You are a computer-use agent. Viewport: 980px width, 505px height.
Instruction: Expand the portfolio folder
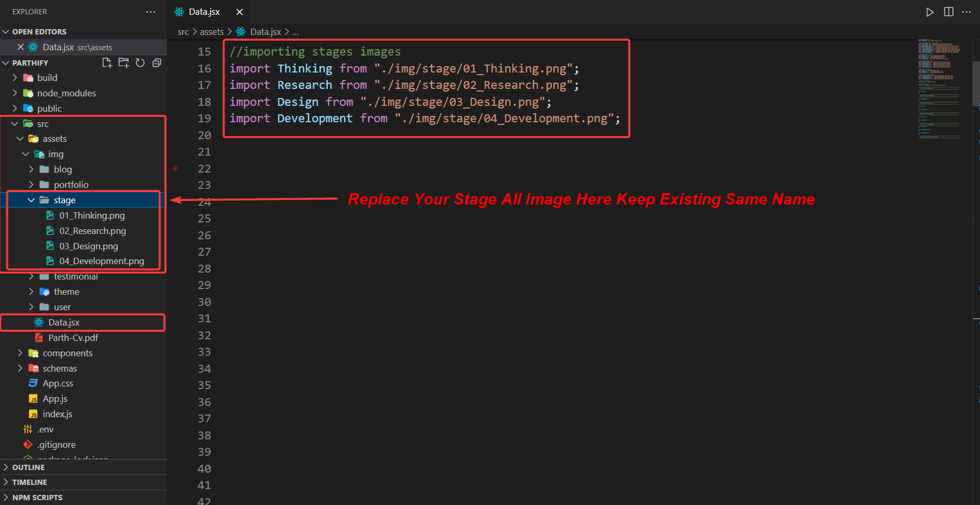[31, 185]
